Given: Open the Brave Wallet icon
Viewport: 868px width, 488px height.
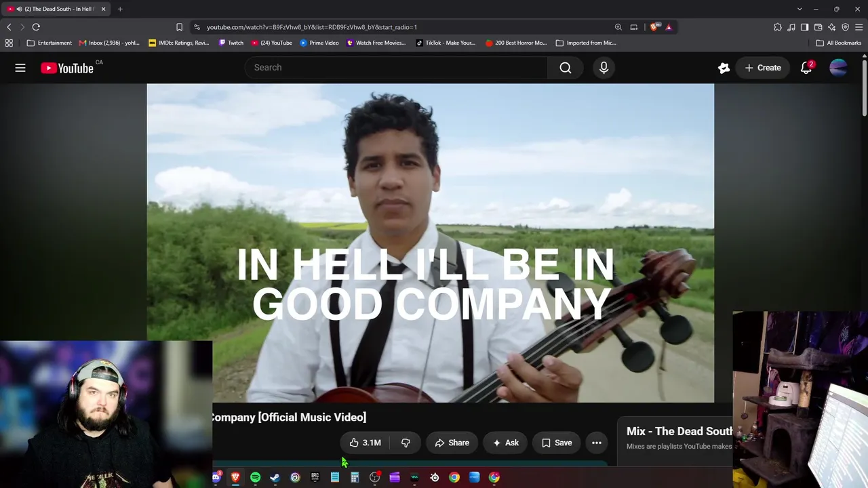Looking at the screenshot, I should pos(818,27).
